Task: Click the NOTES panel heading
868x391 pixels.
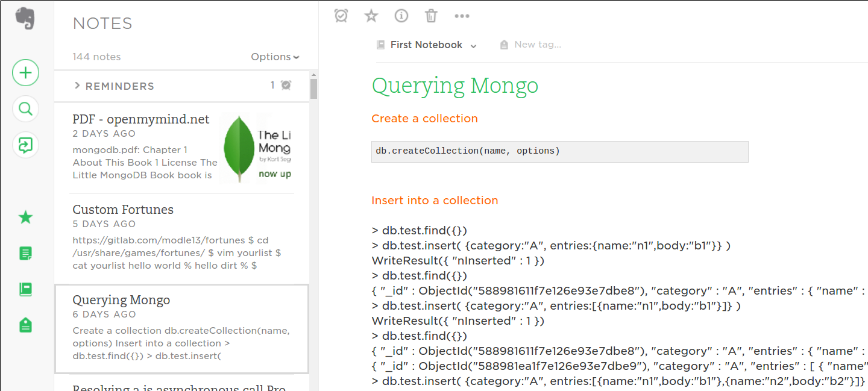Action: point(102,23)
